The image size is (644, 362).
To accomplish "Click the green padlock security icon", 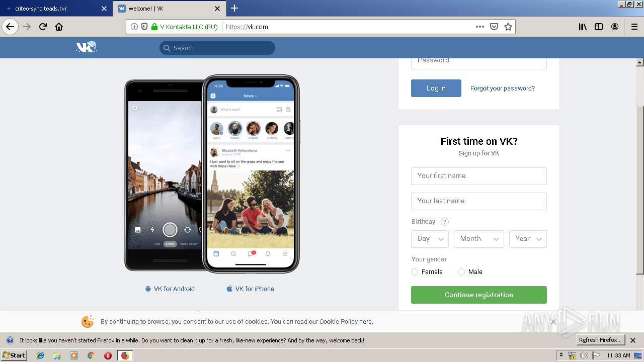I will pyautogui.click(x=154, y=27).
